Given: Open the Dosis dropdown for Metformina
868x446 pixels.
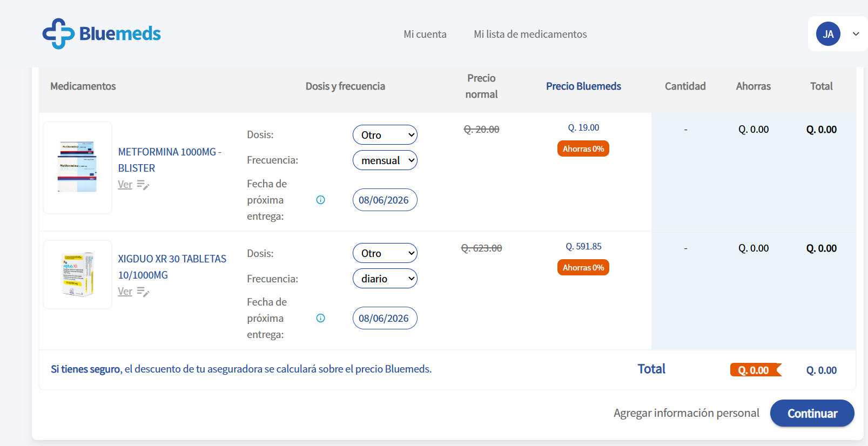Looking at the screenshot, I should point(385,135).
